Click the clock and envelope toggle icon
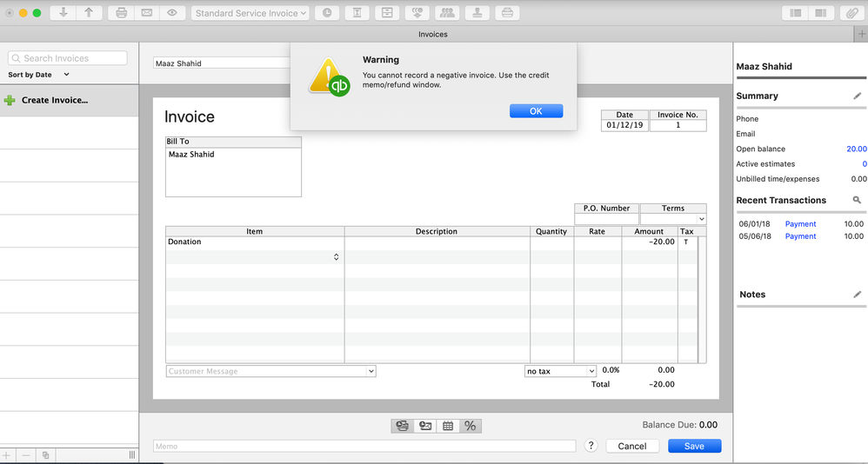 425,426
